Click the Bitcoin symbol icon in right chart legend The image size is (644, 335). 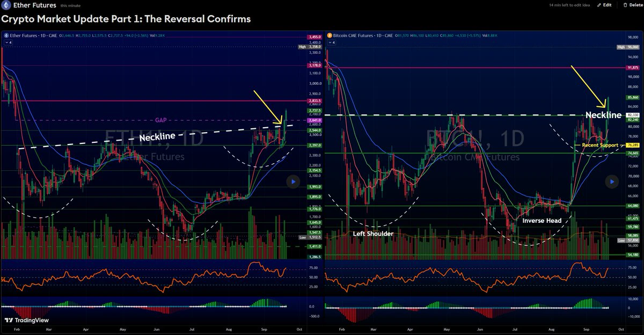[x=329, y=35]
